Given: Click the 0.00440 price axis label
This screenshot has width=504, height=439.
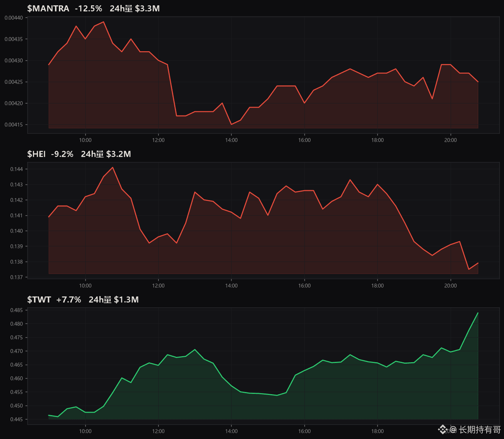Looking at the screenshot, I should pyautogui.click(x=14, y=18).
